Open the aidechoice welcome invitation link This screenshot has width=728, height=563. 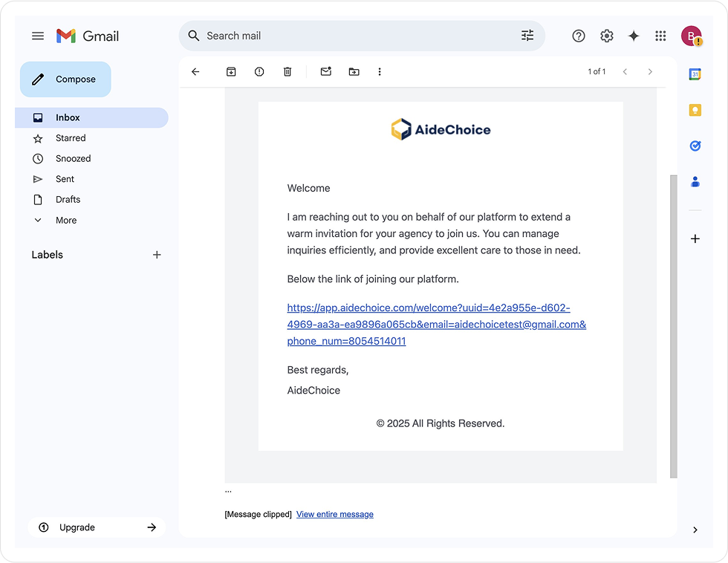pos(437,325)
